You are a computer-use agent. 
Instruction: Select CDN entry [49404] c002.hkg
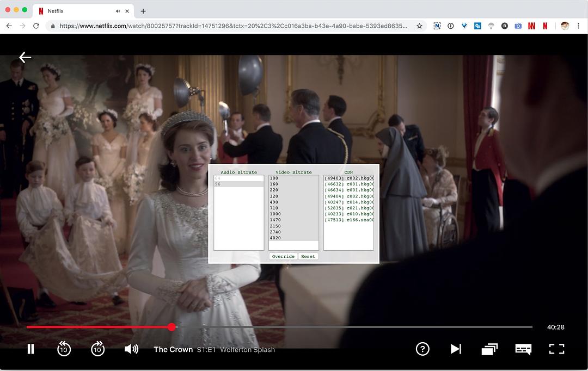click(349, 196)
